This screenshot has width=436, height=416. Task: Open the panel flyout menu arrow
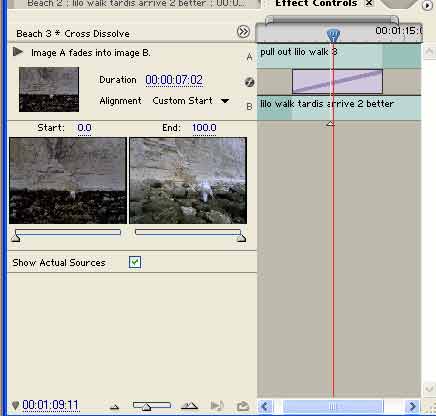(427, 6)
